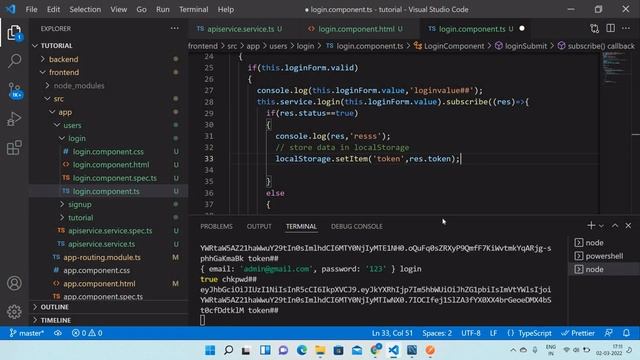
Task: Open Microsoft Edge from taskbar
Action: click(302, 350)
